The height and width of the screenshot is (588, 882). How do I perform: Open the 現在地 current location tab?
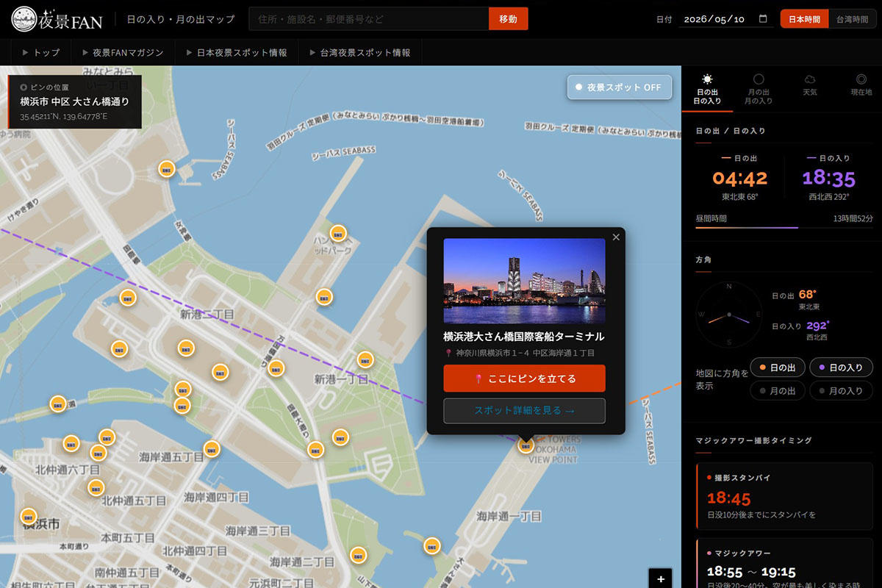pos(861,85)
